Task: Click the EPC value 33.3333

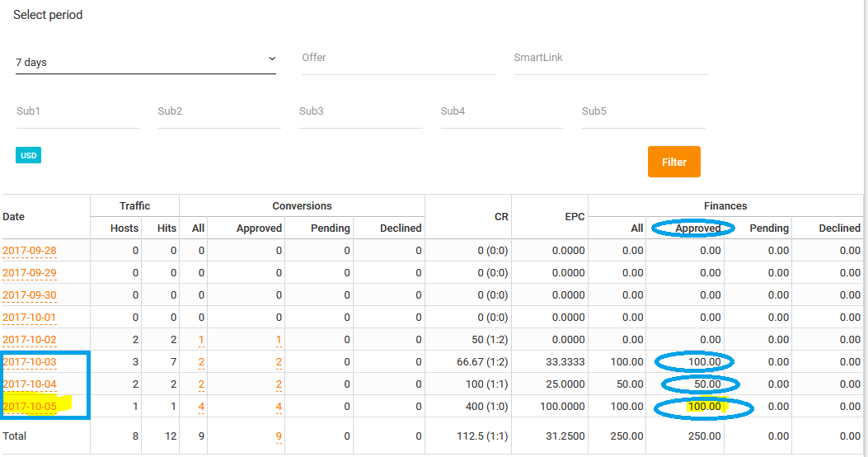Action: (x=565, y=361)
